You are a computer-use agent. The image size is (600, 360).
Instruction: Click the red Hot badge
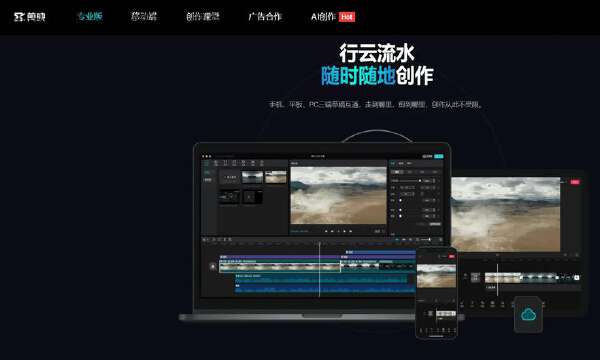tap(347, 17)
